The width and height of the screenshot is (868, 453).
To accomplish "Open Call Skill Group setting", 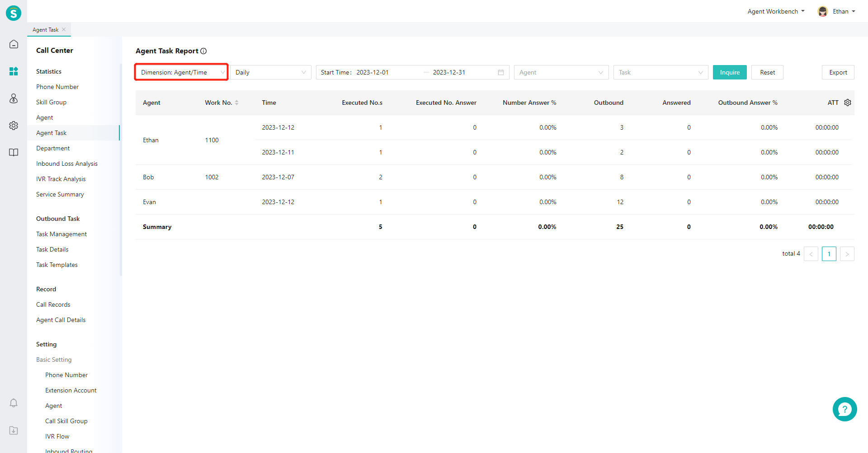I will (x=66, y=421).
